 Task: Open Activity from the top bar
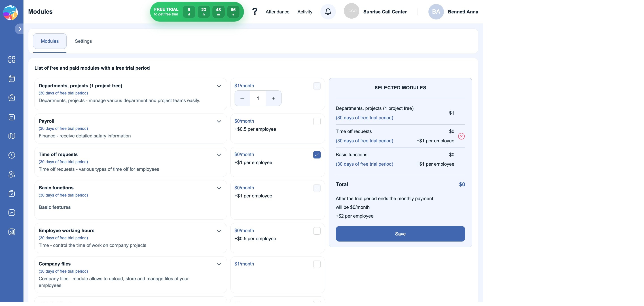305,12
